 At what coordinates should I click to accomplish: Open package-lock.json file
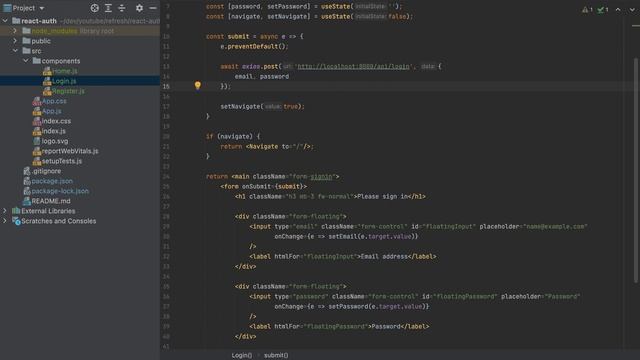pyautogui.click(x=60, y=191)
